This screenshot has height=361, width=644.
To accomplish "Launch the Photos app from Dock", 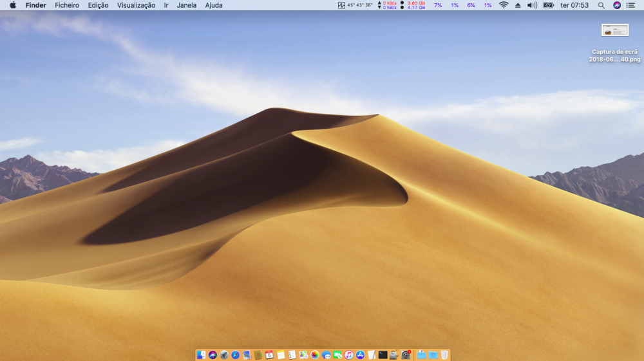I will (315, 355).
